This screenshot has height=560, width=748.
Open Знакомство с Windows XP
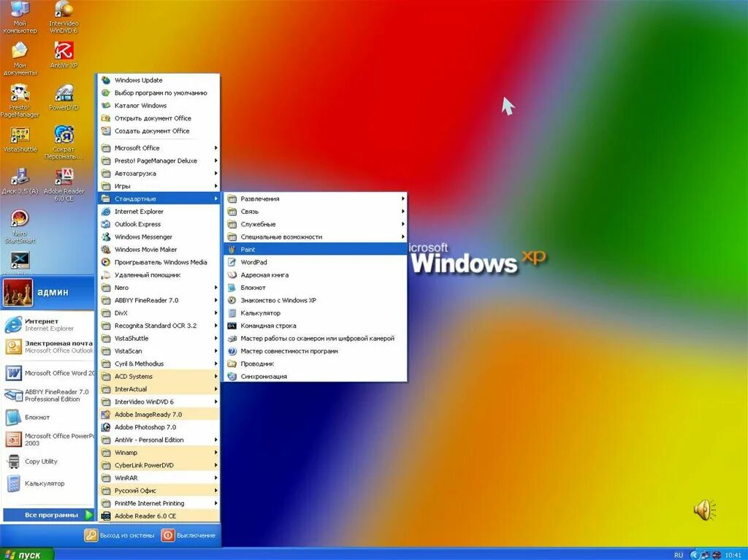316,300
